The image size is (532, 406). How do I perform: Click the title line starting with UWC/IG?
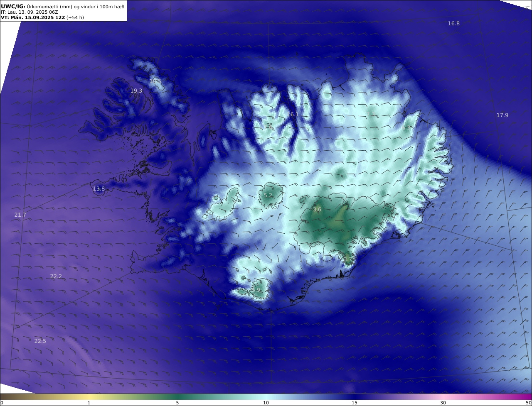click(62, 7)
